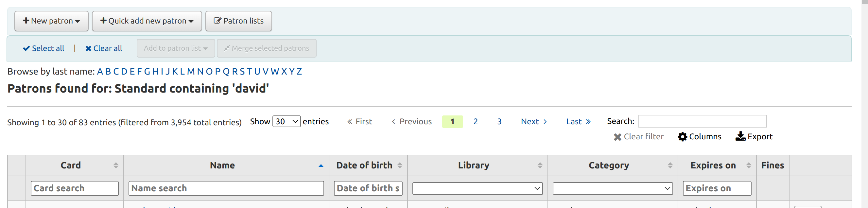Sort by Card column arrows
The height and width of the screenshot is (208, 868).
115,165
